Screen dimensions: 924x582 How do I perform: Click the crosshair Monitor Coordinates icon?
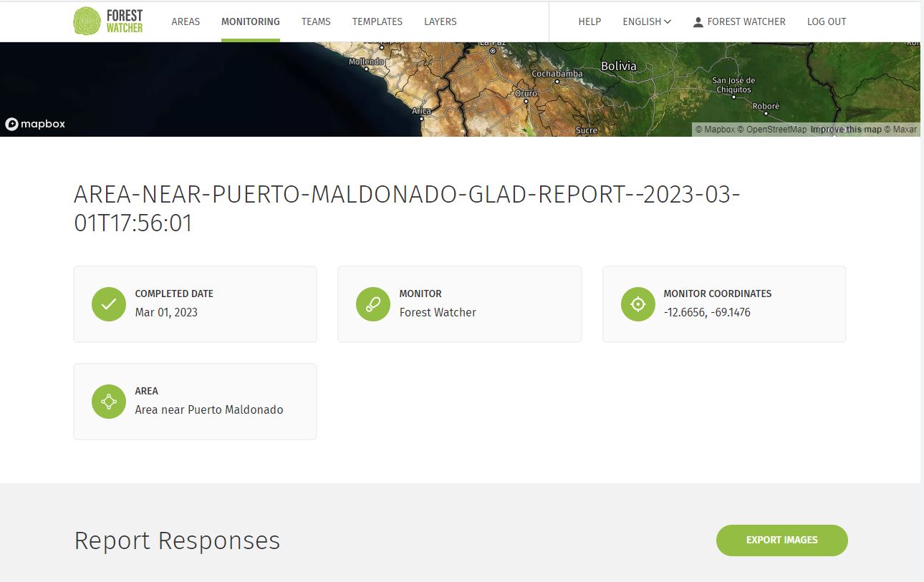[x=637, y=304]
